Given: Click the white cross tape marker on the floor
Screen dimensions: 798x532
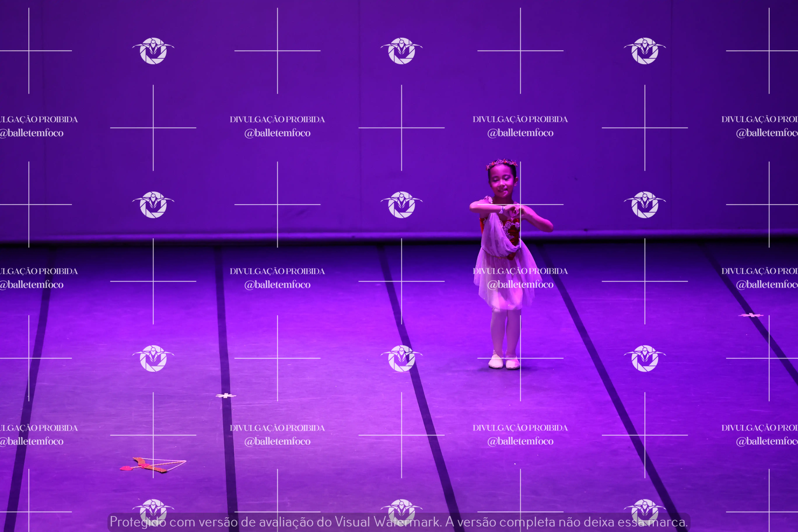Looking at the screenshot, I should tap(226, 396).
